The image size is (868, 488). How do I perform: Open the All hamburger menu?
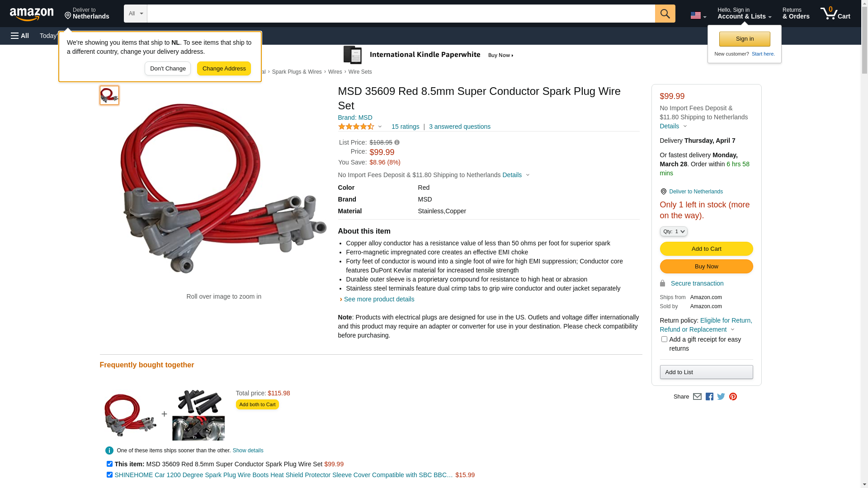coord(20,36)
